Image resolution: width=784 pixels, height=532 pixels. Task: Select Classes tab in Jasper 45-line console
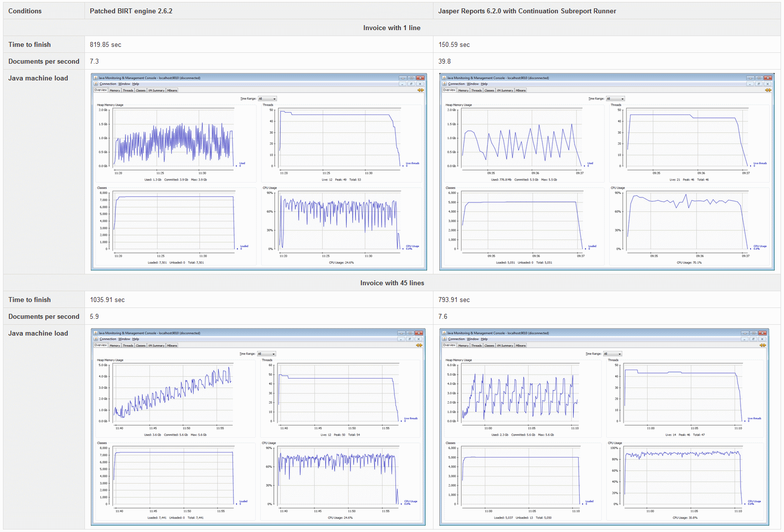pos(489,345)
